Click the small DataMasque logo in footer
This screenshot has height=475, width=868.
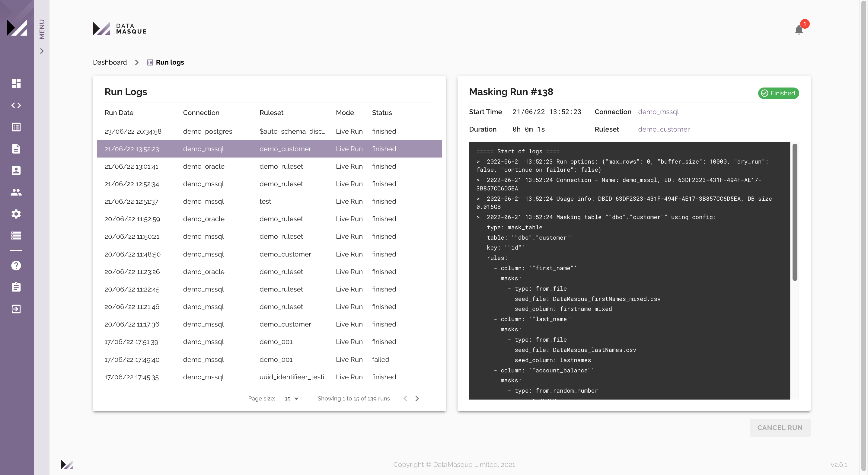pos(67,464)
